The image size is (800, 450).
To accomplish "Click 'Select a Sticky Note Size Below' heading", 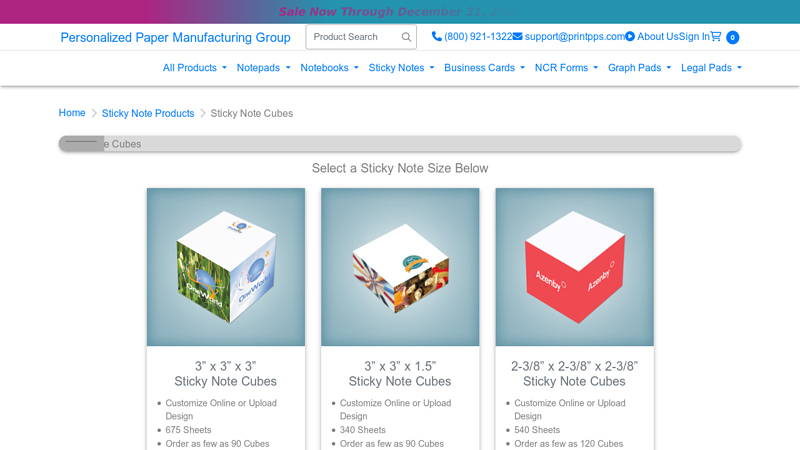I will tap(400, 168).
